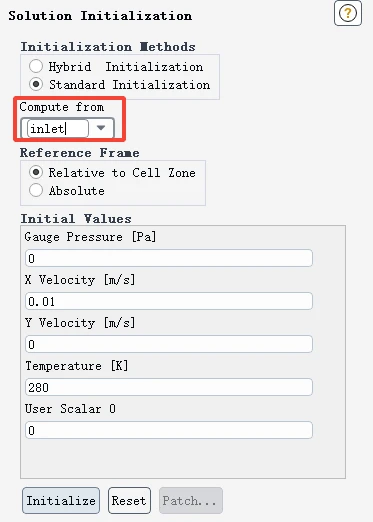Click the Compute from text box showing inlet
The image size is (373, 522).
(x=58, y=128)
